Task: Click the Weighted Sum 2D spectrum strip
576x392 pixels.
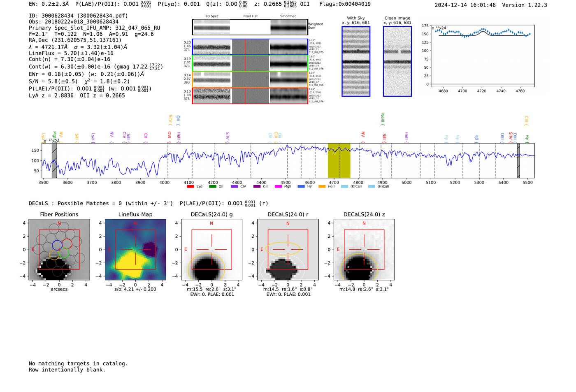Action: click(x=250, y=27)
